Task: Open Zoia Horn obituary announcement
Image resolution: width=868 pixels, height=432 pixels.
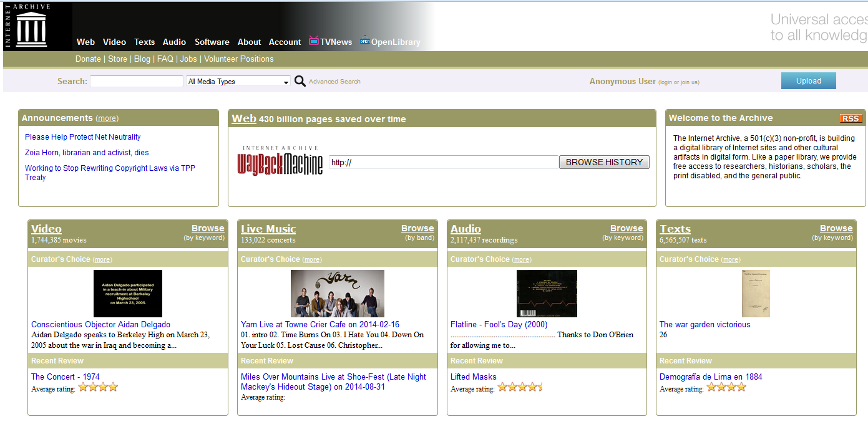Action: tap(87, 153)
